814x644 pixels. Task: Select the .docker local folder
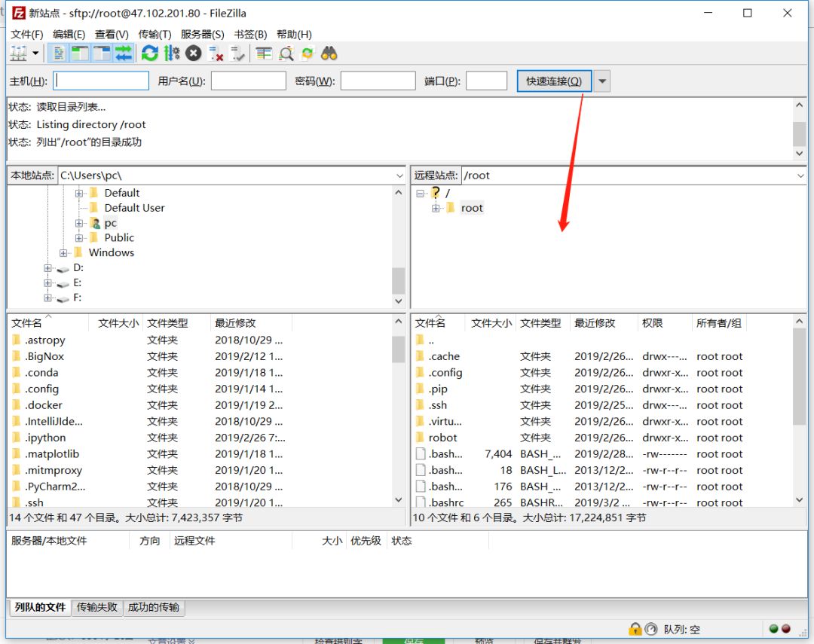click(x=44, y=405)
